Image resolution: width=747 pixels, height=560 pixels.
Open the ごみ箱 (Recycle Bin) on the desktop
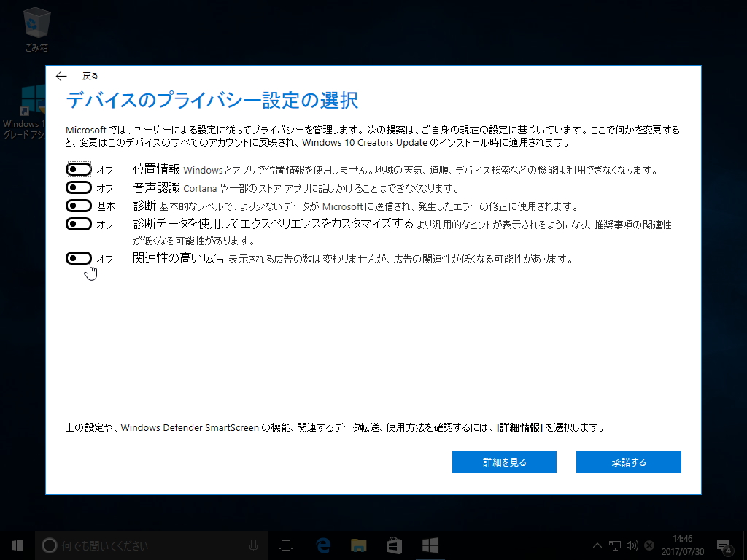[36, 24]
